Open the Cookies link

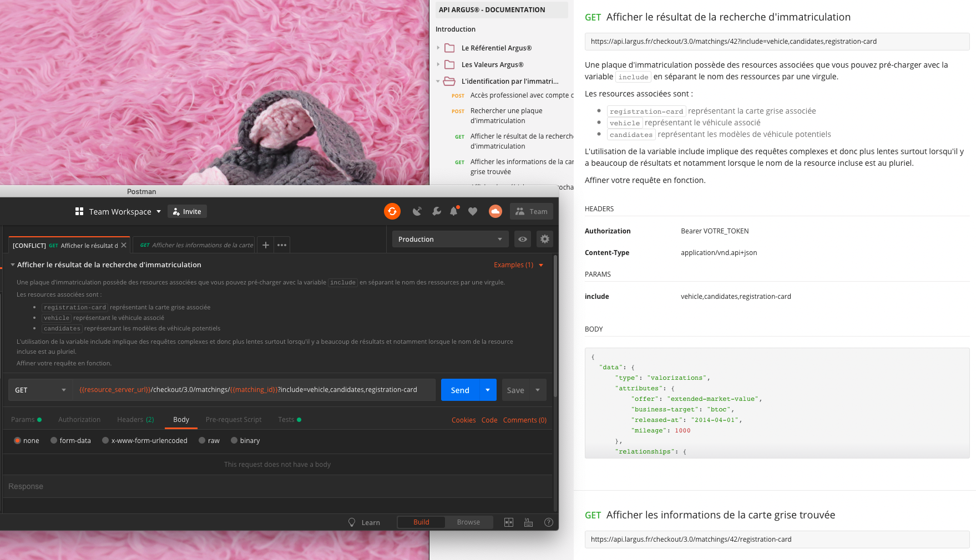[463, 420]
